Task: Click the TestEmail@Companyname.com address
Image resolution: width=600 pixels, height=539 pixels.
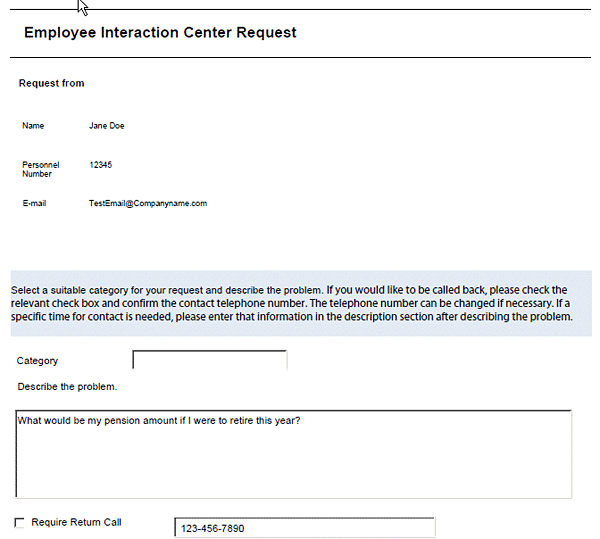Action: 148,203
